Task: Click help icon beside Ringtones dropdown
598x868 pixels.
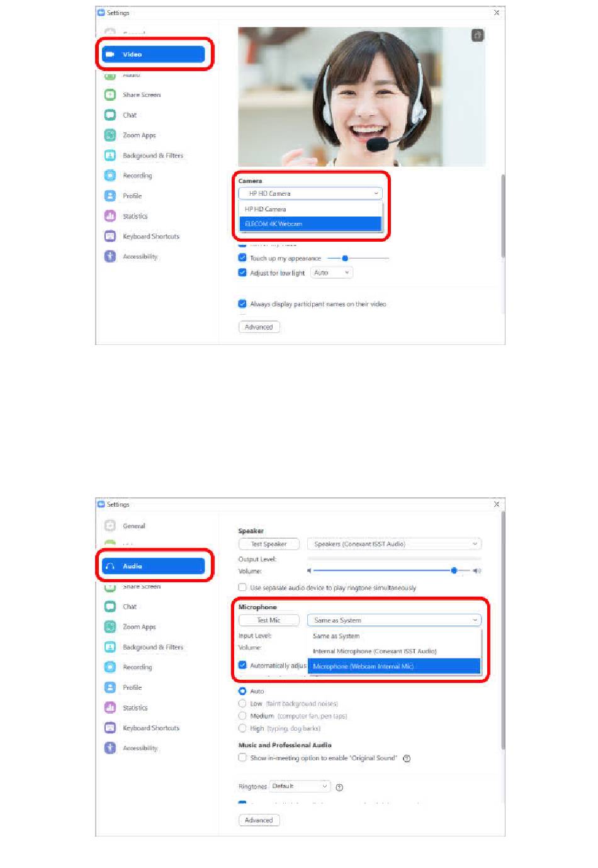Action: pos(339,787)
